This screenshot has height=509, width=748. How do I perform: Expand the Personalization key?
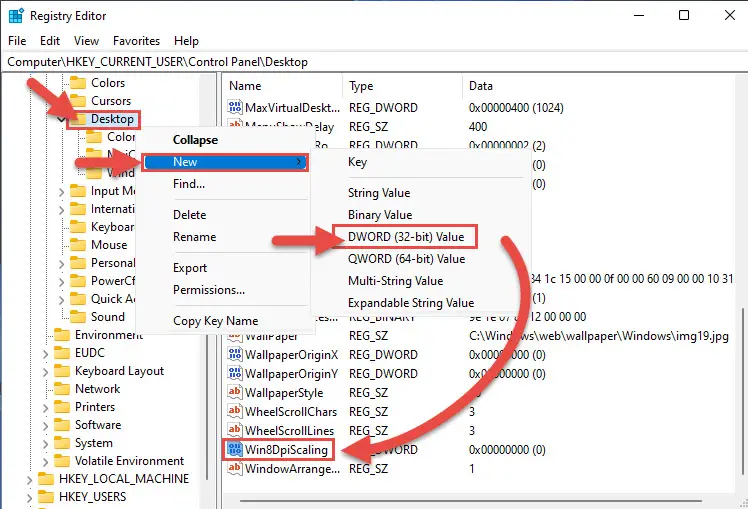click(62, 264)
